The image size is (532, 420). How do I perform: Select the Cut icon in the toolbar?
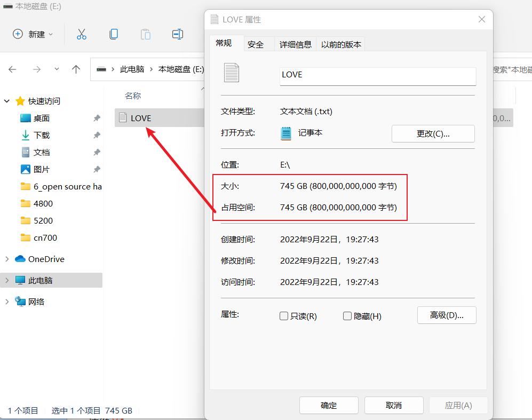click(x=81, y=34)
